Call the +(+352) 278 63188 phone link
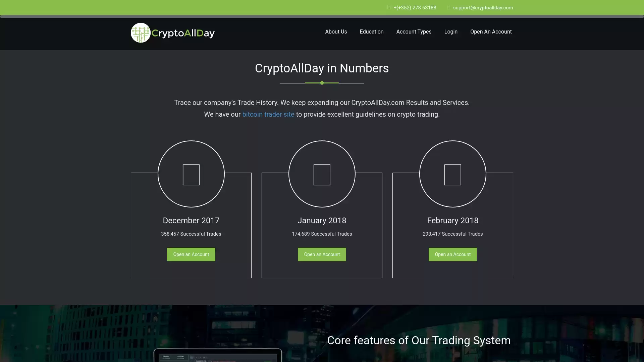644x362 pixels. tap(415, 8)
